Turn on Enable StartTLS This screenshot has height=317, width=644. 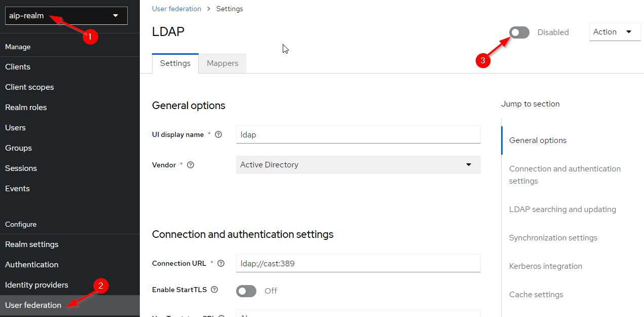coord(246,291)
